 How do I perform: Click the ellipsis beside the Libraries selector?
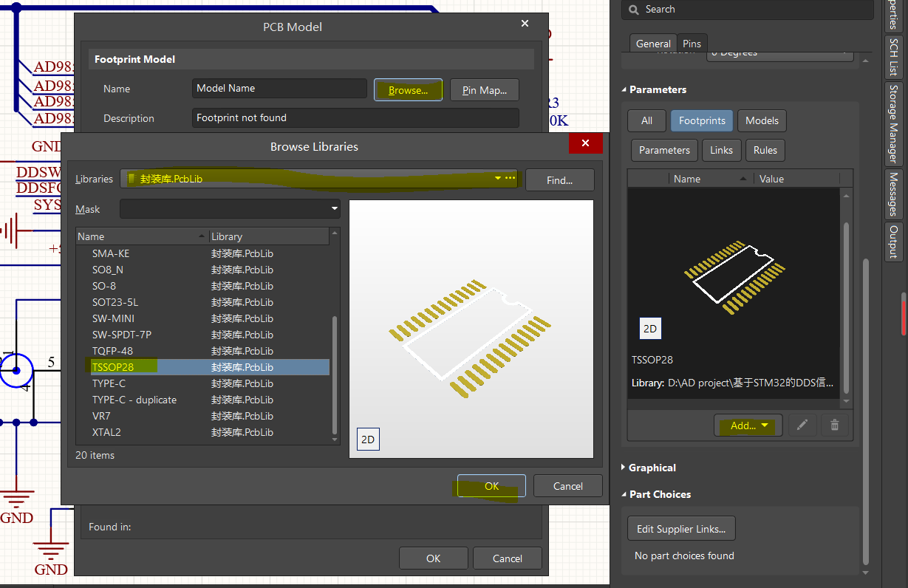coord(509,178)
